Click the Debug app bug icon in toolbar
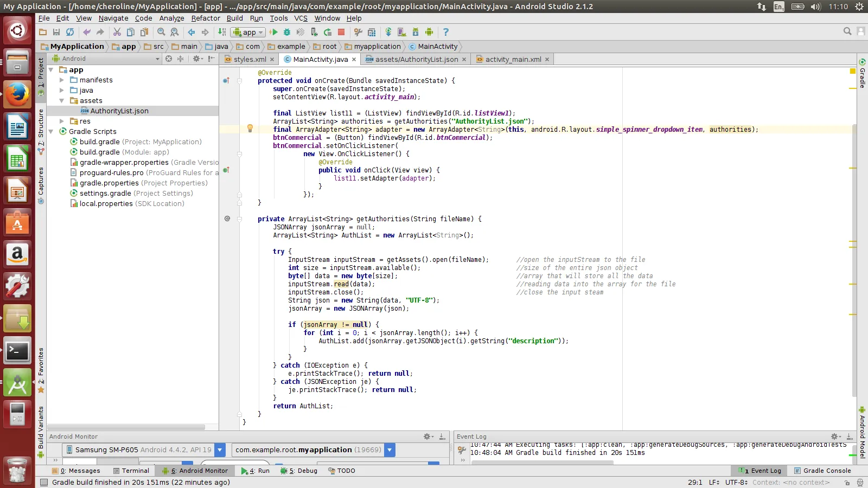This screenshot has height=488, width=868. tap(287, 33)
